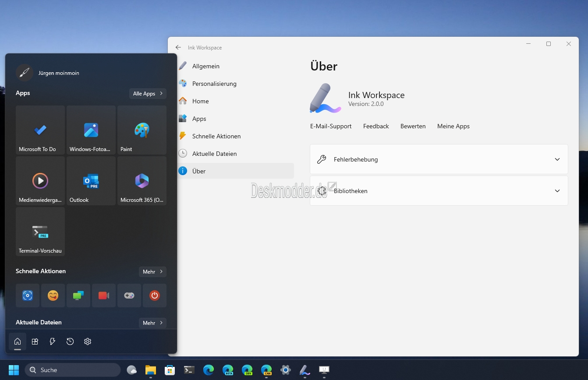Click Ink Workspace pen icon in taskbar
The image size is (588, 380).
pyautogui.click(x=305, y=370)
